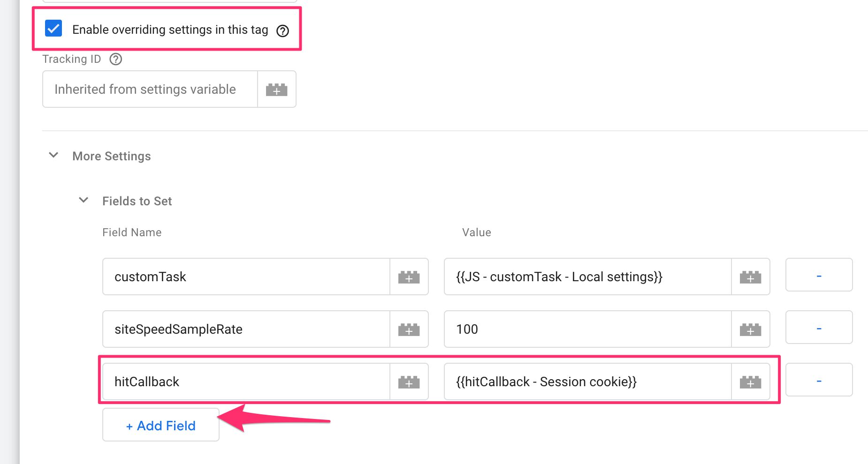This screenshot has width=868, height=464.
Task: Remove the hitCallback field row
Action: coord(819,380)
